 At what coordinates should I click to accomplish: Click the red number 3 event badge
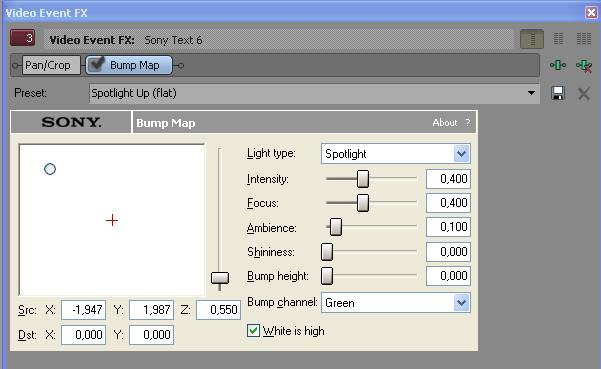23,38
